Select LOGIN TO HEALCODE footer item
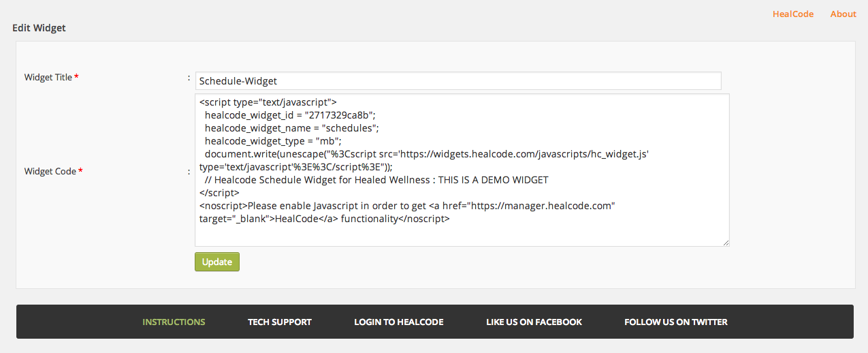Image resolution: width=868 pixels, height=353 pixels. tap(399, 322)
